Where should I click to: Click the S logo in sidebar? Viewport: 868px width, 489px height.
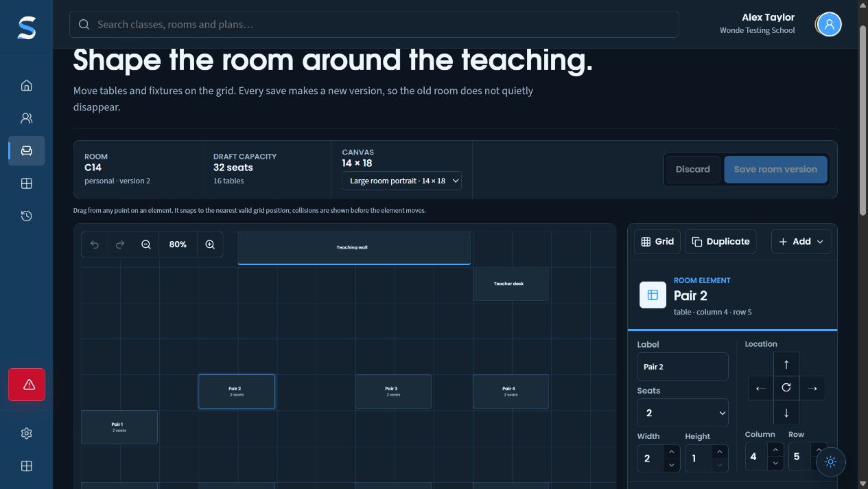(x=26, y=28)
